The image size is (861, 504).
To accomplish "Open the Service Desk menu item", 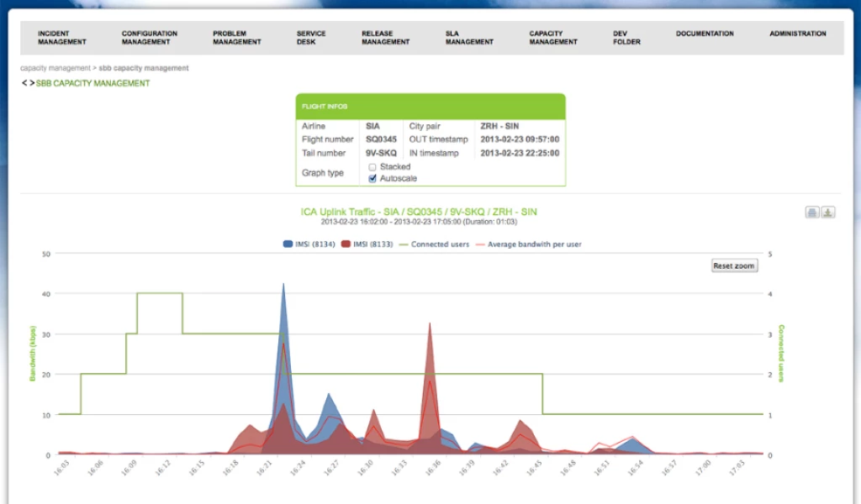I will pyautogui.click(x=311, y=38).
